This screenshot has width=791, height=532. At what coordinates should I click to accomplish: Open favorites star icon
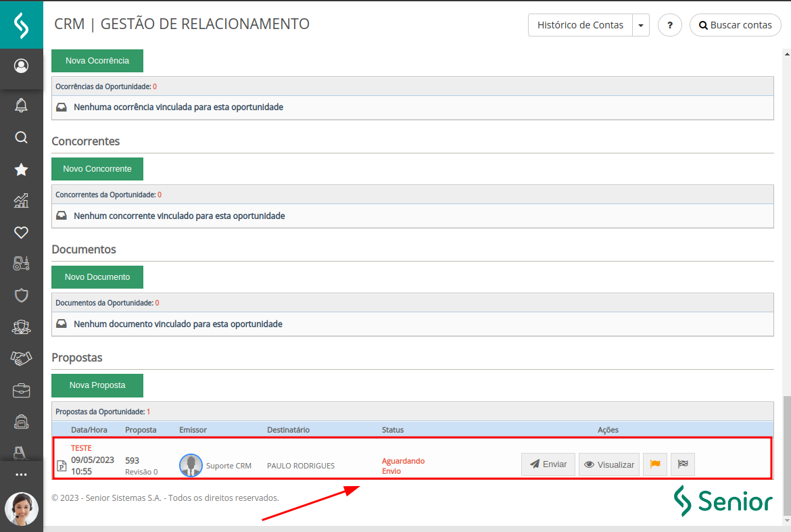coord(21,170)
